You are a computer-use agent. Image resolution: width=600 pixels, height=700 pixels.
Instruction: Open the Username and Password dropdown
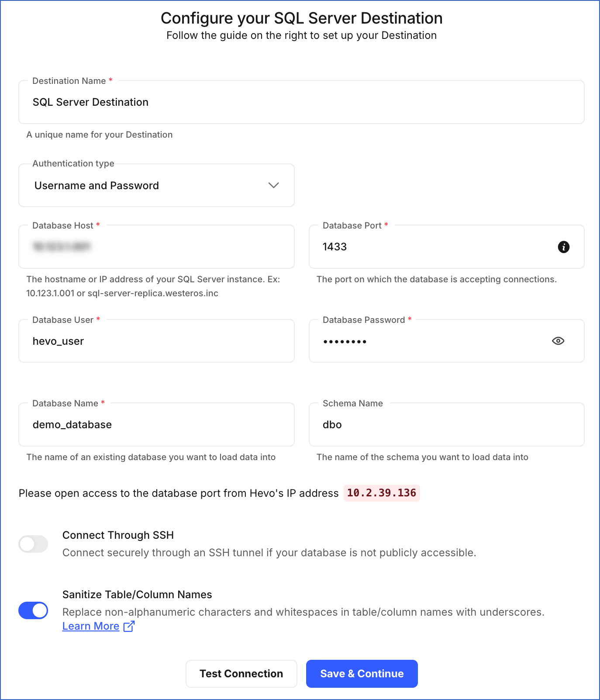(156, 185)
